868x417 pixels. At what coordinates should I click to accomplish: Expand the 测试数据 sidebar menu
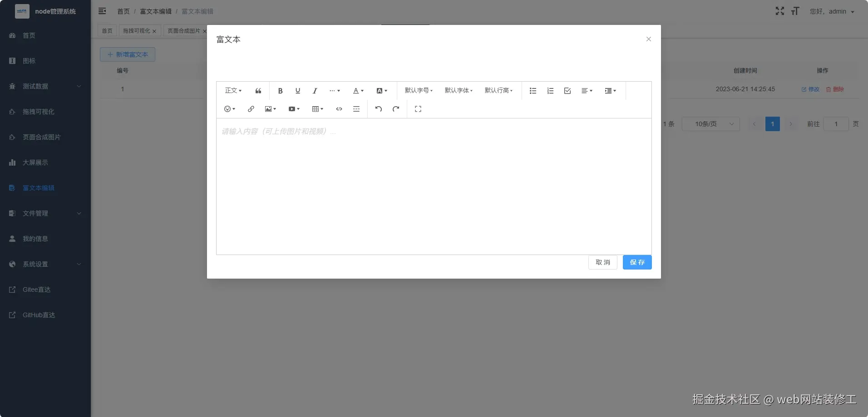pos(45,86)
